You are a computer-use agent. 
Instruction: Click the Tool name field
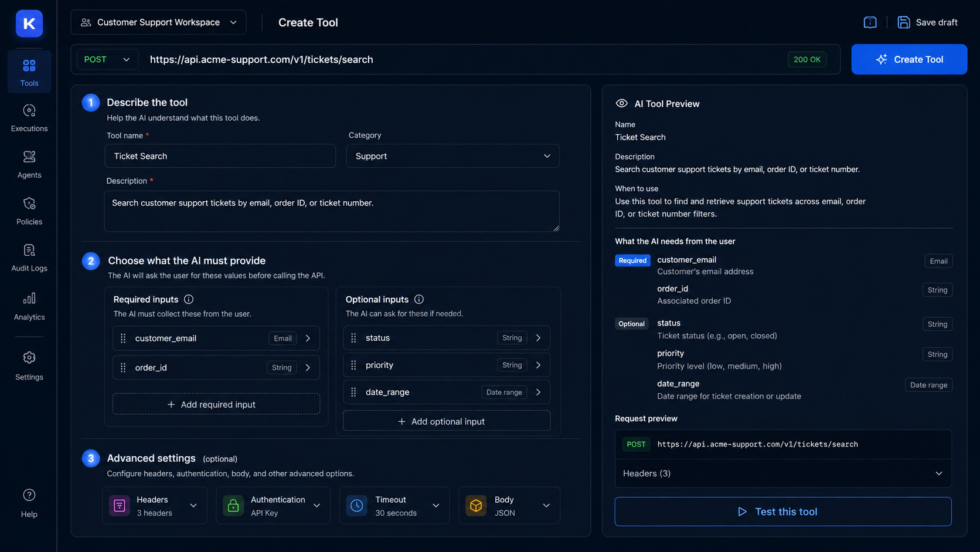pyautogui.click(x=220, y=156)
